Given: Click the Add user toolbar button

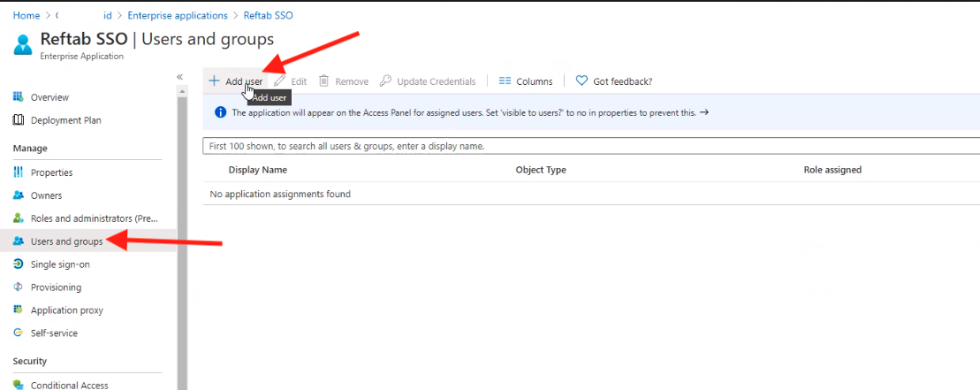Looking at the screenshot, I should tap(236, 81).
